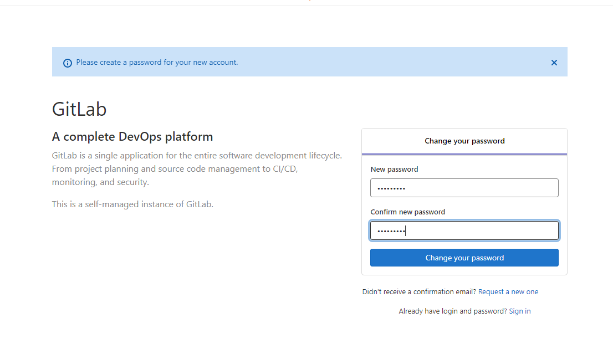
Task: Click 'This is a self-managed instance' text
Action: coord(132,204)
